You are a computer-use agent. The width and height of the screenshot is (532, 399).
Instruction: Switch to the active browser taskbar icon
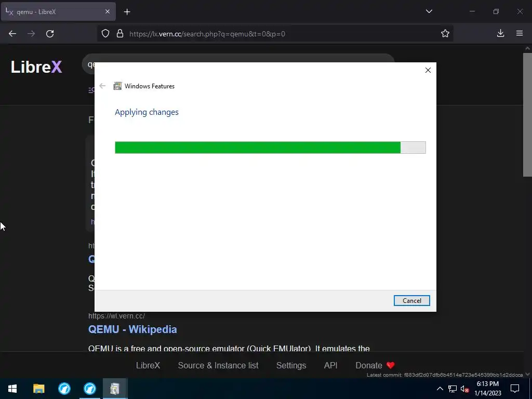point(90,389)
